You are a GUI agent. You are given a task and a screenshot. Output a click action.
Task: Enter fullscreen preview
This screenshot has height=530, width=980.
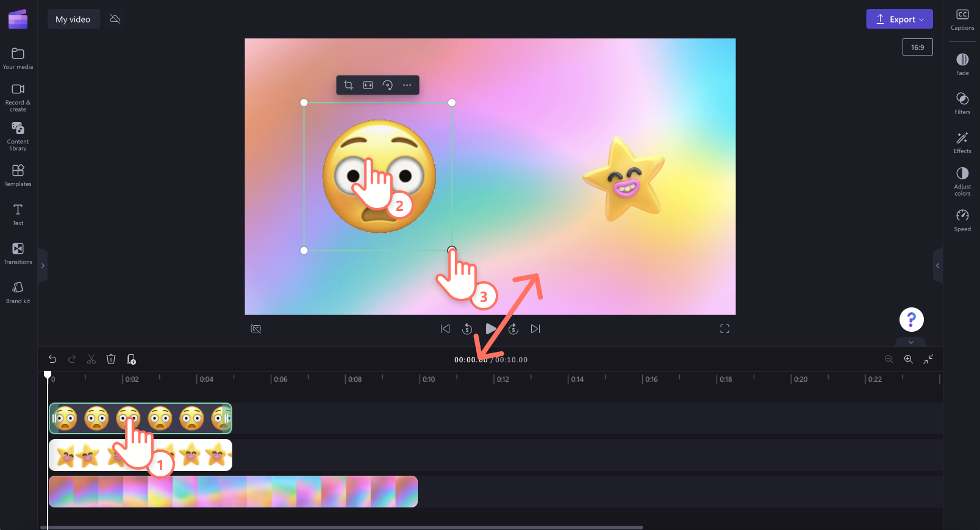(724, 329)
